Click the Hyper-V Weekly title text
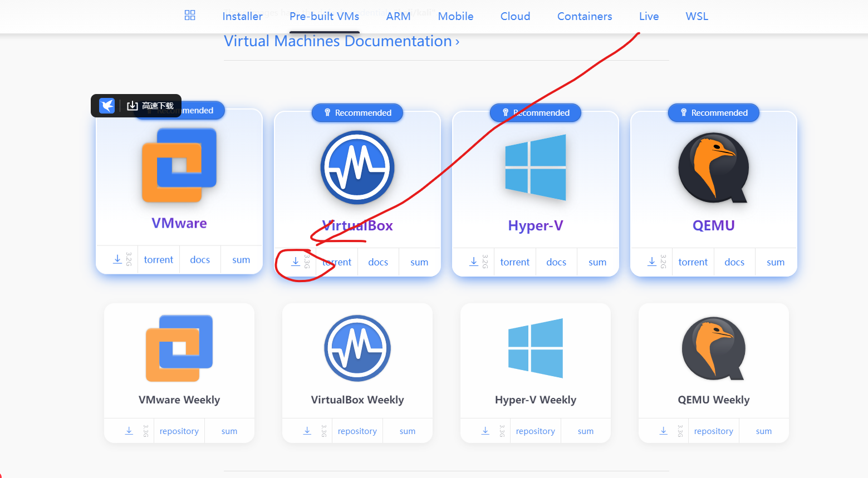868x478 pixels. click(x=536, y=400)
